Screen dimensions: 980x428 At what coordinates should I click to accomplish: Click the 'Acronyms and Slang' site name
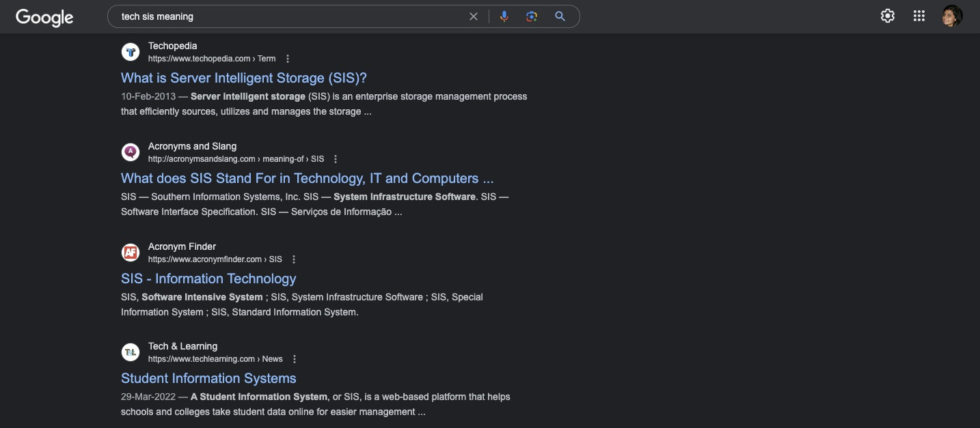[x=192, y=146]
